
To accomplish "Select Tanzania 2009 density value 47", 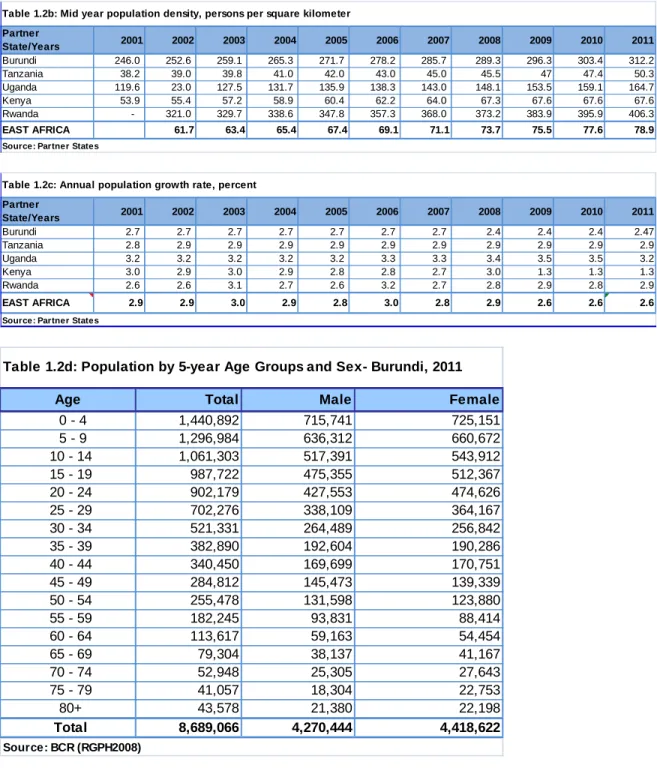I will click(x=545, y=74).
